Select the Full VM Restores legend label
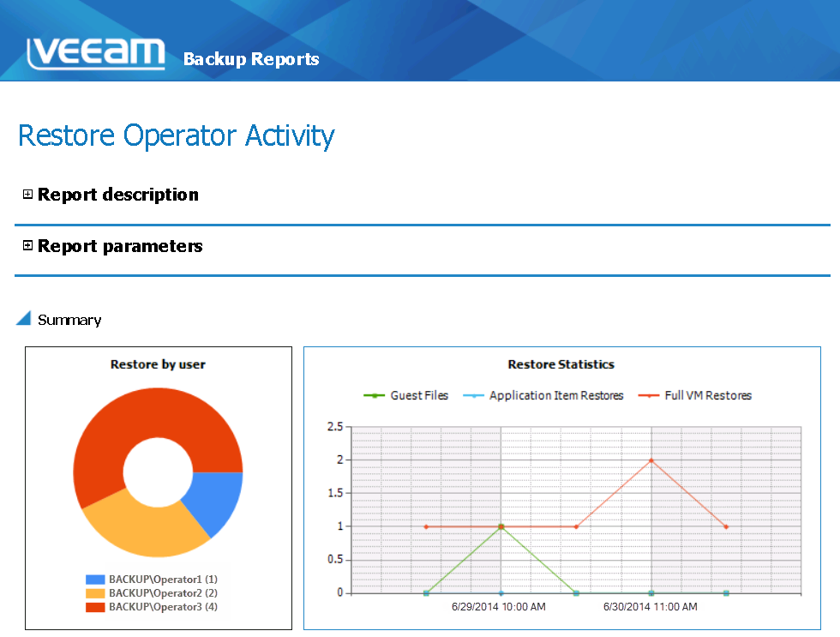The width and height of the screenshot is (840, 637). [708, 395]
